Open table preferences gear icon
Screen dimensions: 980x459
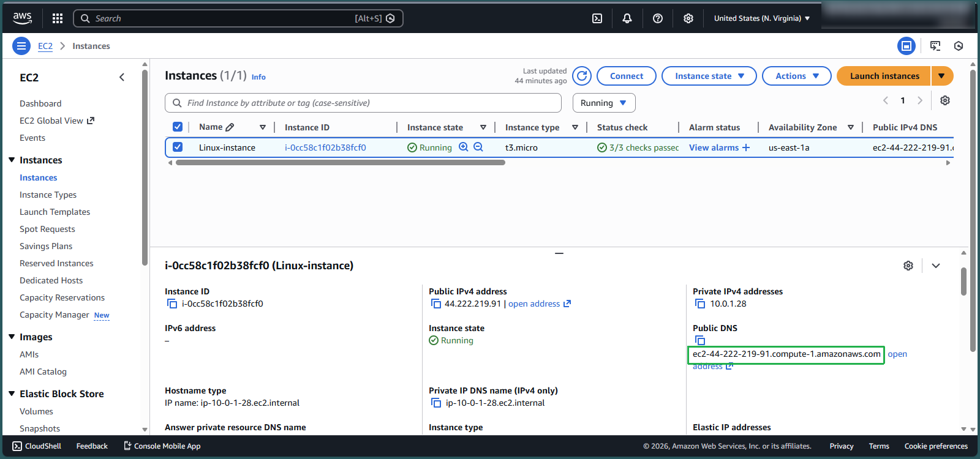[945, 100]
